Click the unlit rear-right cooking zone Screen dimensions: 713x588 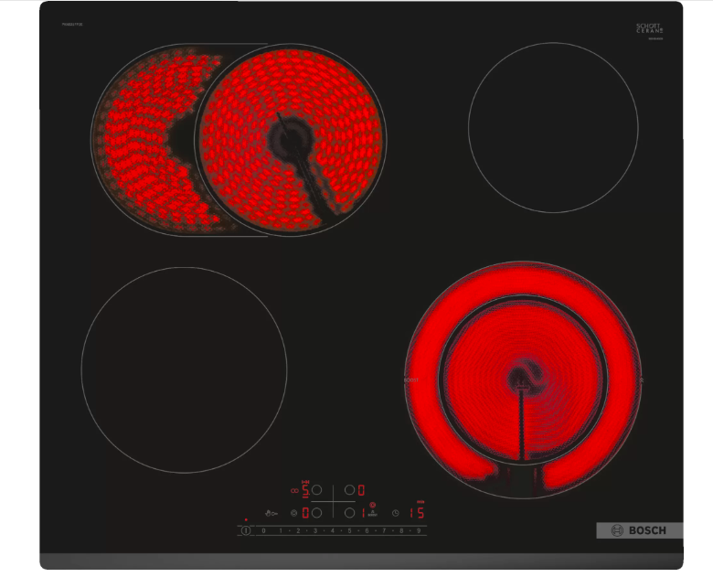552,127
